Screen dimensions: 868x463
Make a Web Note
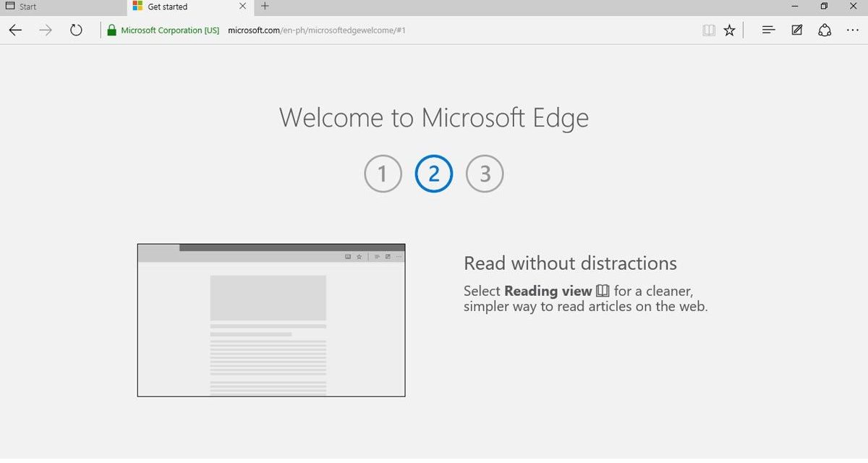pos(796,30)
